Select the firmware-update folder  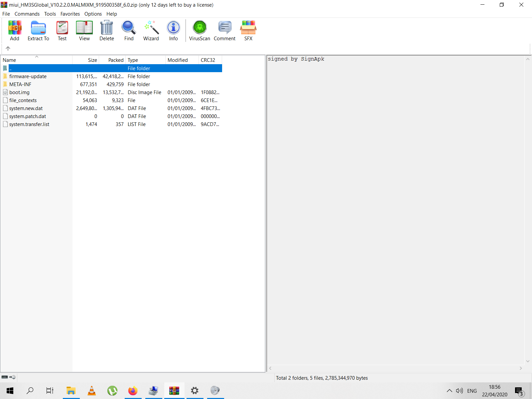point(28,76)
